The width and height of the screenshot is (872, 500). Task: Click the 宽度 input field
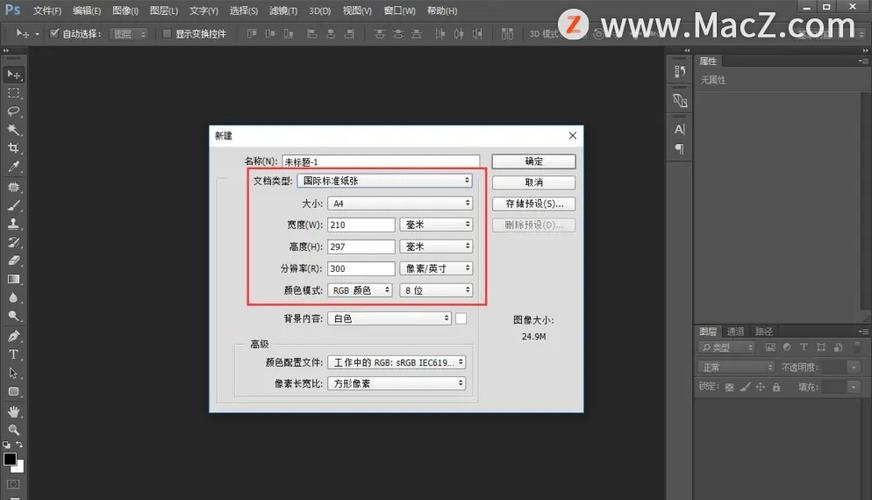(x=361, y=225)
